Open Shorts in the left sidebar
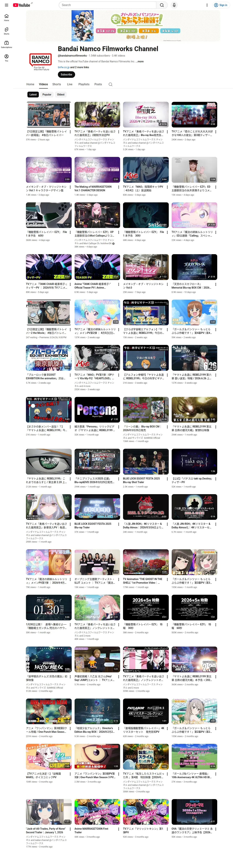The image size is (233, 868). [x=6, y=31]
